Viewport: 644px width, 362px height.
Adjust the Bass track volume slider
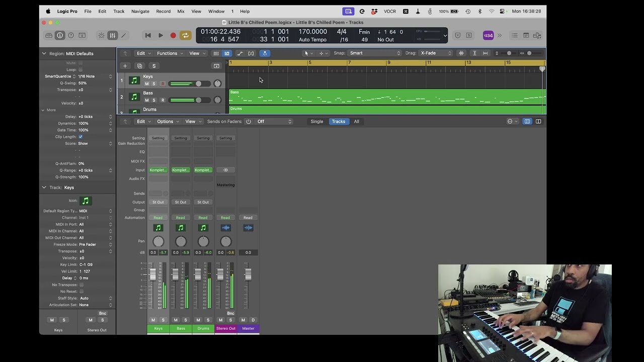click(189, 100)
